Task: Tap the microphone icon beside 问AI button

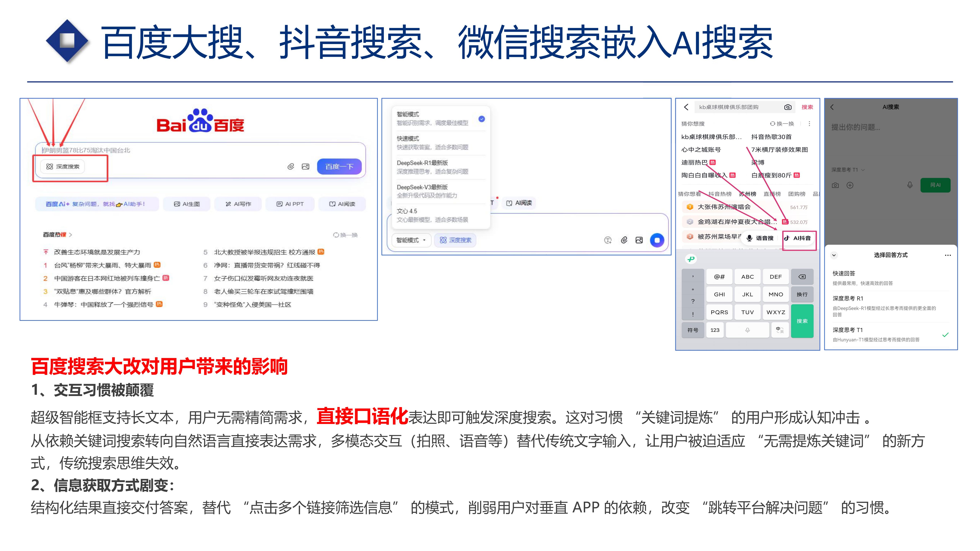Action: tap(910, 185)
